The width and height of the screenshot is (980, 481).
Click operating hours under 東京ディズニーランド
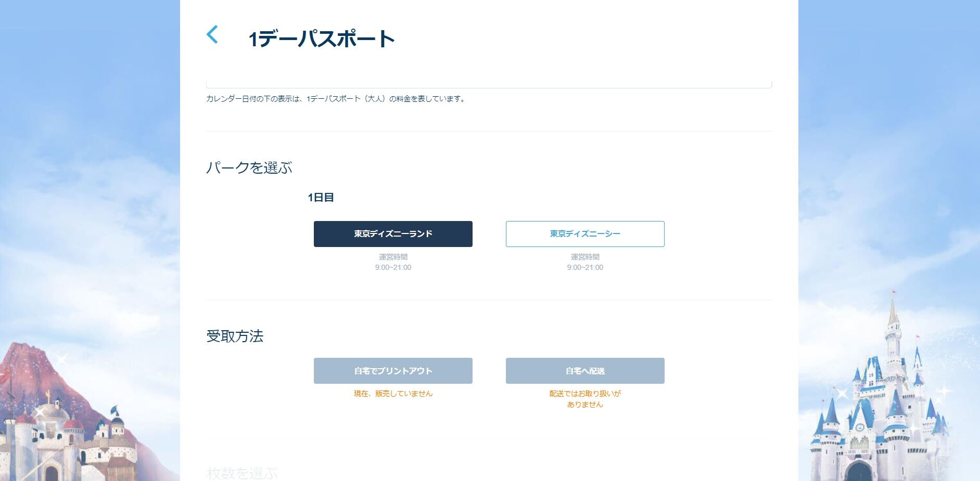393,262
